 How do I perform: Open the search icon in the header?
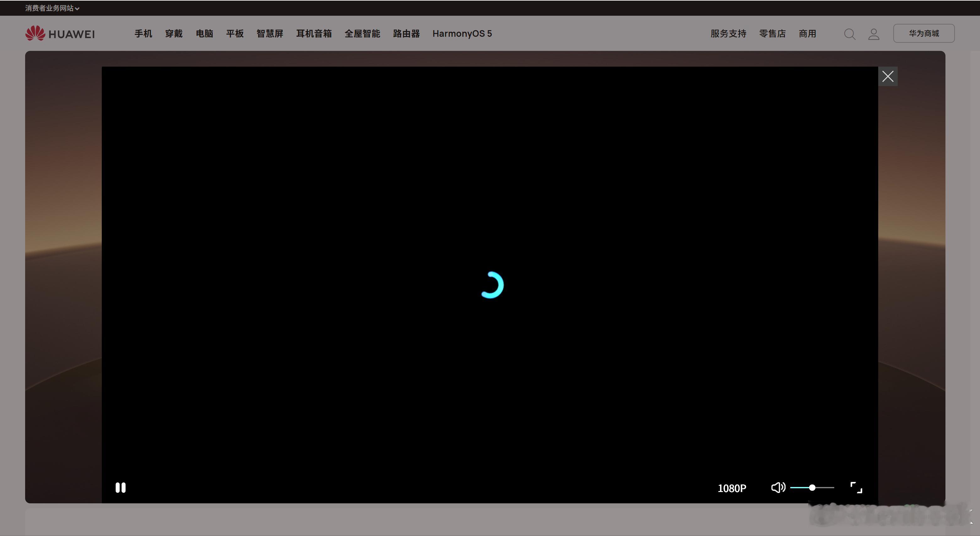point(850,34)
